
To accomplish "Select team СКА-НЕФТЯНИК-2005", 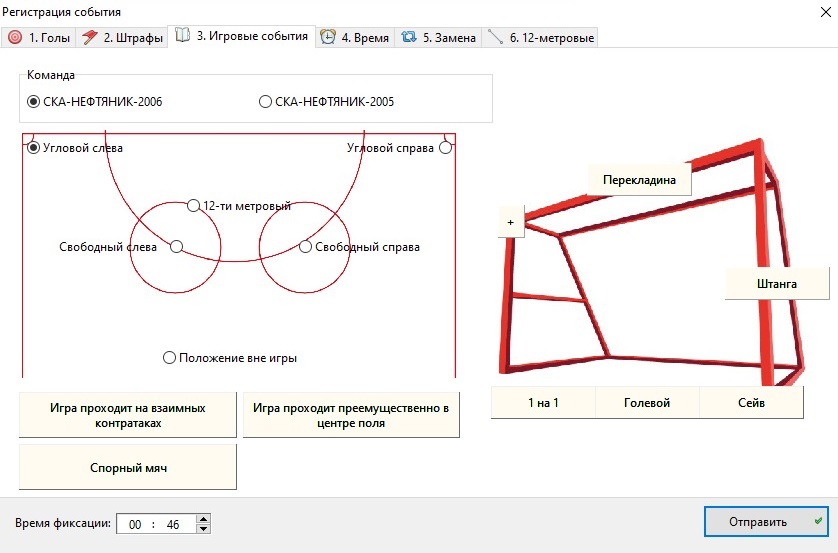I will point(327,102).
